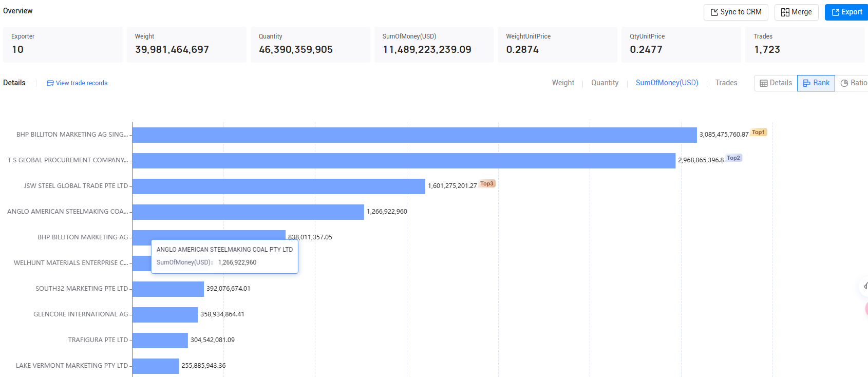Select the Rank chart view

pyautogui.click(x=816, y=83)
